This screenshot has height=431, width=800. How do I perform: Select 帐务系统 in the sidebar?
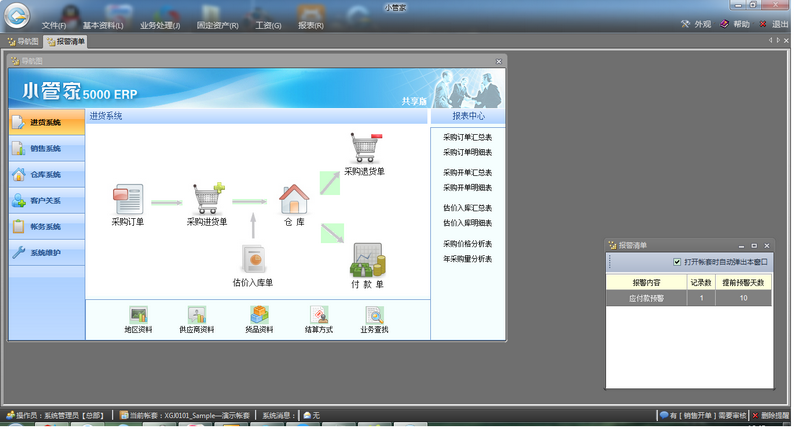coord(46,226)
